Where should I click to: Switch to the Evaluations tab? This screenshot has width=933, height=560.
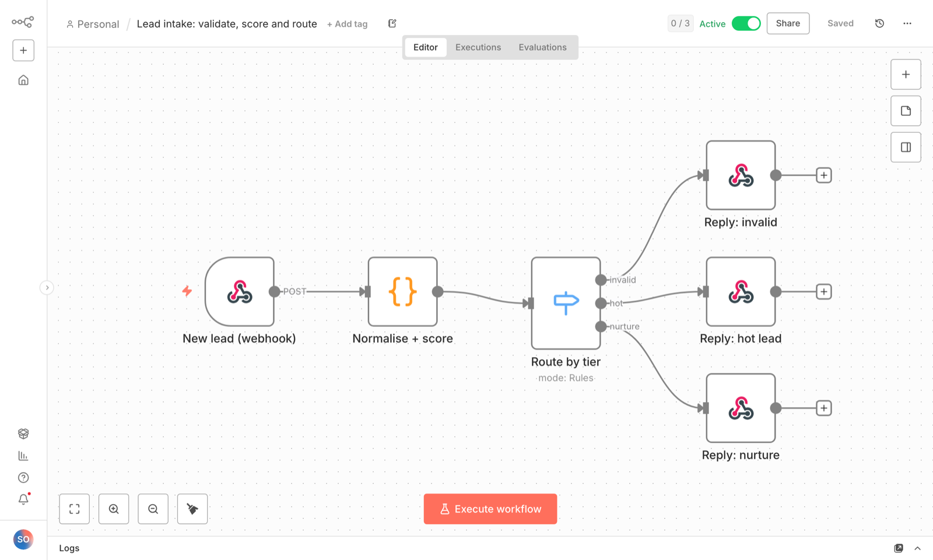pos(543,47)
